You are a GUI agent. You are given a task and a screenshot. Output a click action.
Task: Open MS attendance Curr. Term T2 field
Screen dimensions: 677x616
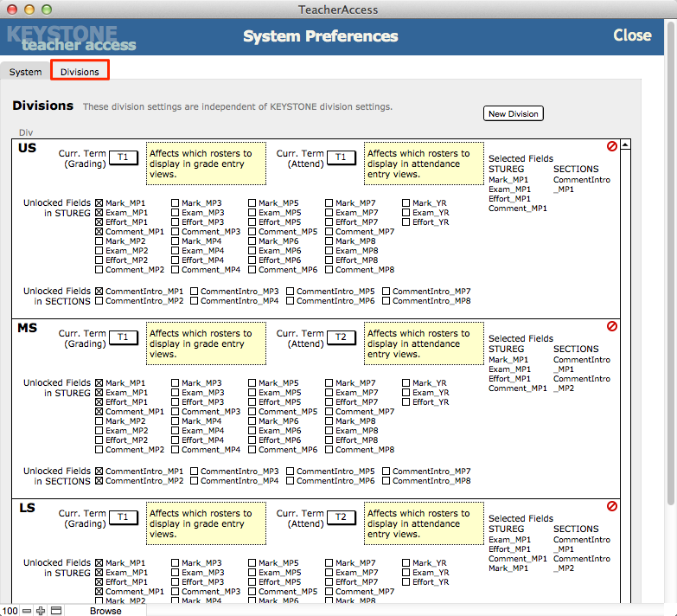[x=341, y=337]
